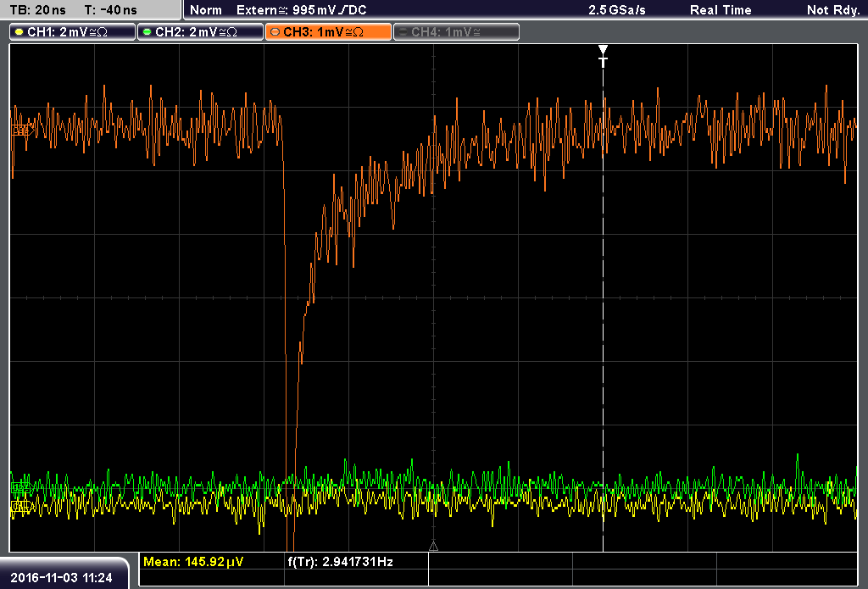Click the green CH2 ground level marker
Screen dimensions: 868x589
pyautogui.click(x=21, y=487)
